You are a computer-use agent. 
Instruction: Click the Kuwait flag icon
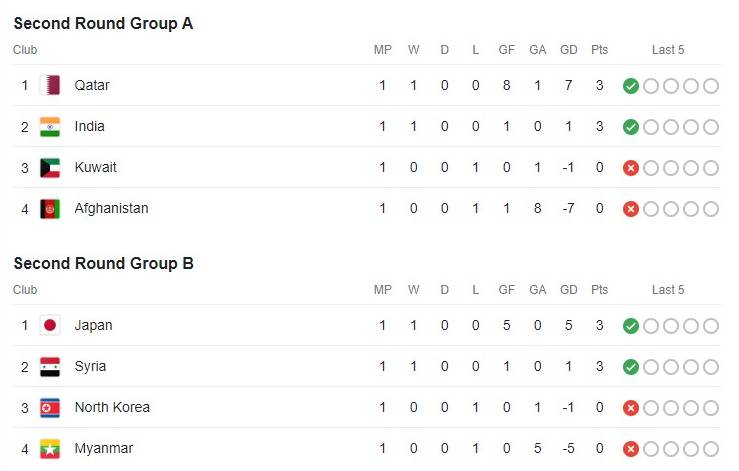coord(50,168)
